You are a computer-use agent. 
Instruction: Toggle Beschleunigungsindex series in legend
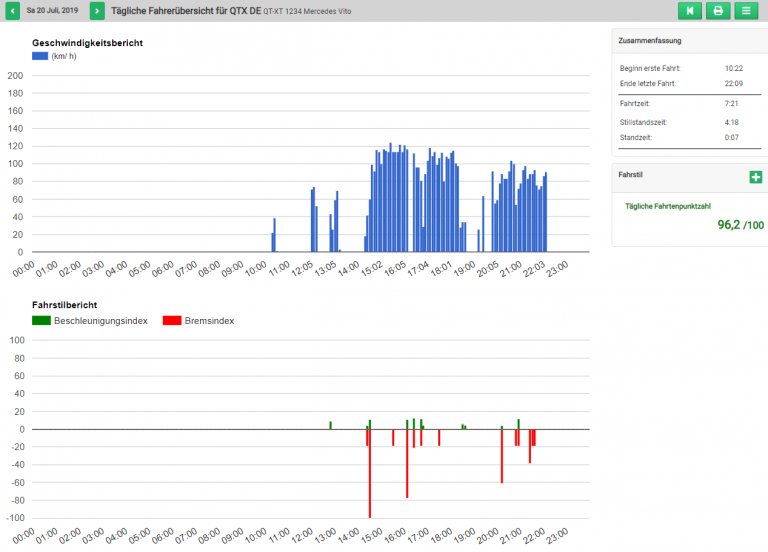point(101,320)
